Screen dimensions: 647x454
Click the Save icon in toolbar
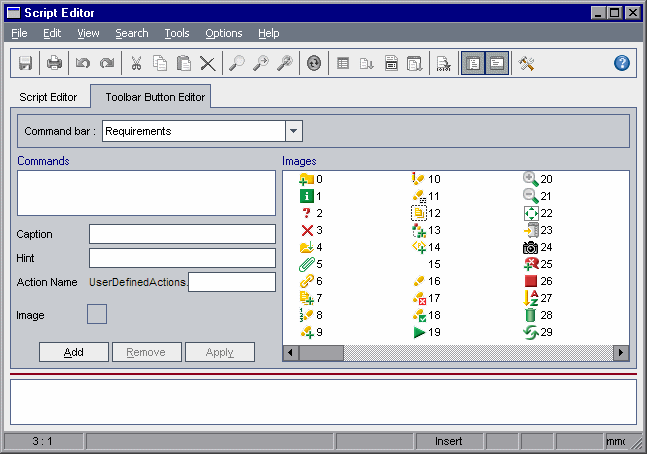[26, 63]
